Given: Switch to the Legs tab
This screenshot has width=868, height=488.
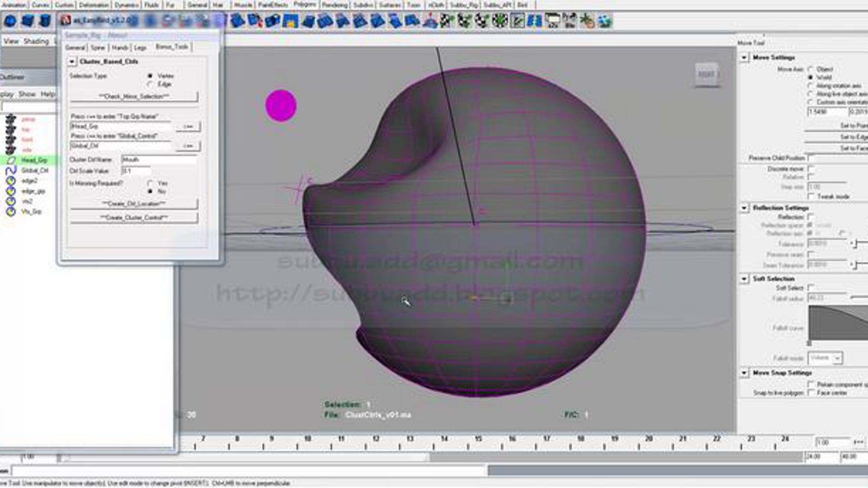Looking at the screenshot, I should tap(140, 47).
